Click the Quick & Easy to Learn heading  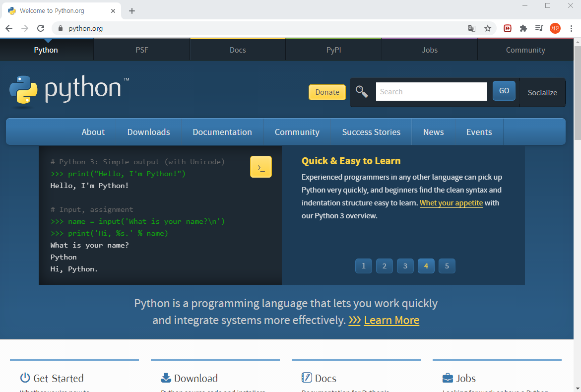[x=351, y=161]
